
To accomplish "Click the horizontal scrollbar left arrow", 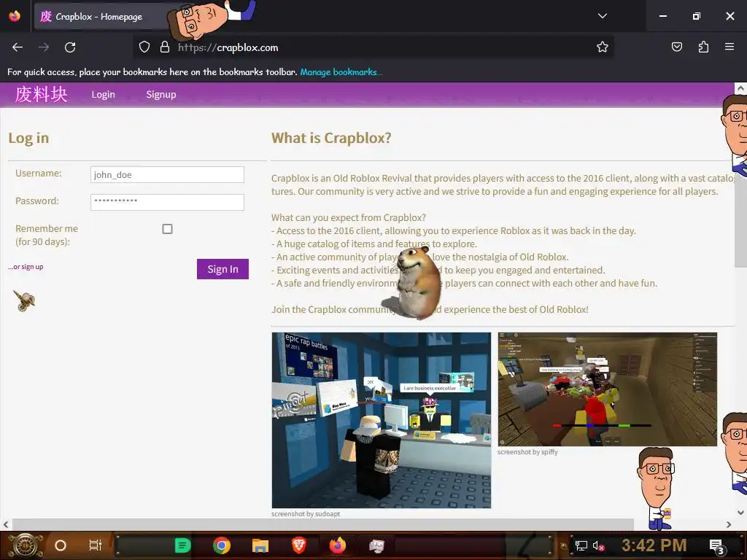I will [x=6, y=524].
